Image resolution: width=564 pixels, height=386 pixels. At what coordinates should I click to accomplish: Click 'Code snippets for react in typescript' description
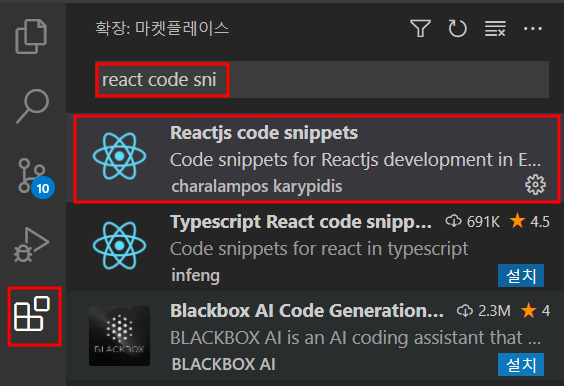[x=319, y=249]
